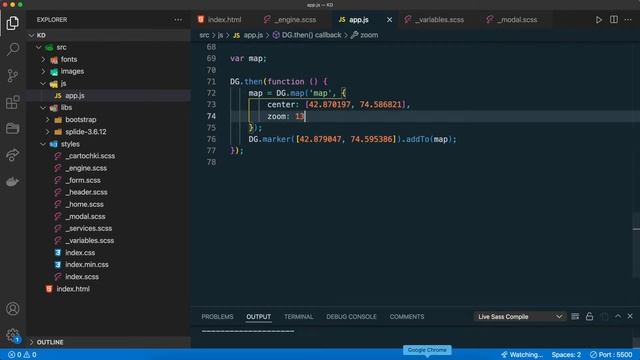
Task: Click the Explorer more actions ellipsis
Action: [x=178, y=20]
